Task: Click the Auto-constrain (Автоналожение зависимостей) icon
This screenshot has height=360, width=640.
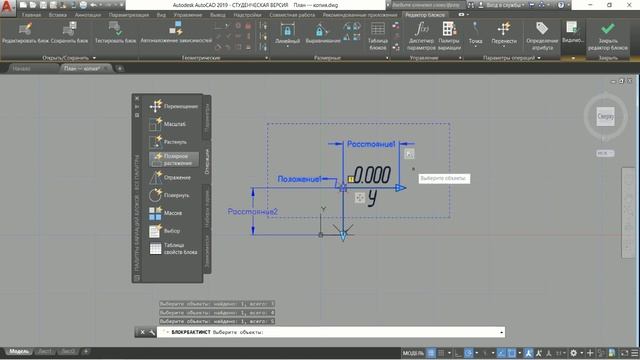Action: 176,29
